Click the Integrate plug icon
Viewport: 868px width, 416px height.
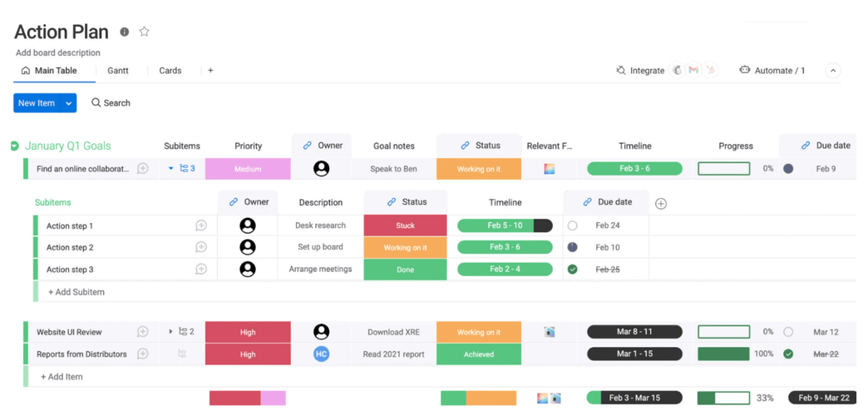pos(620,71)
